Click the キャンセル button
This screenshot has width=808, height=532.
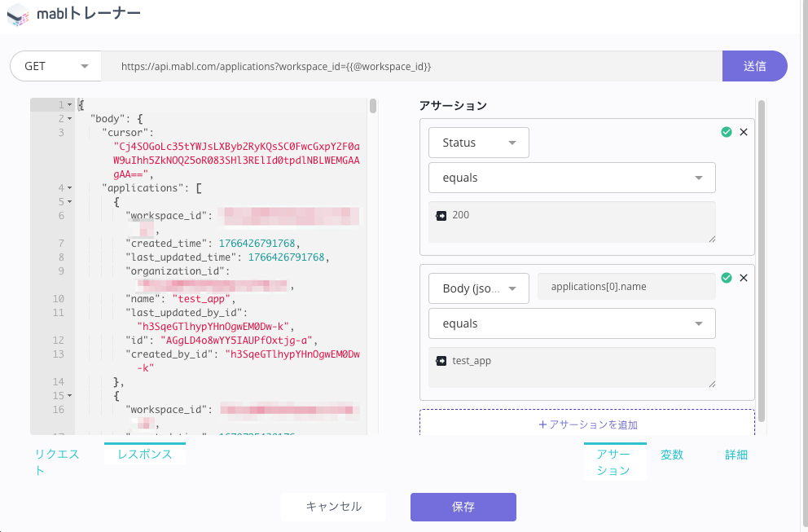(x=333, y=507)
